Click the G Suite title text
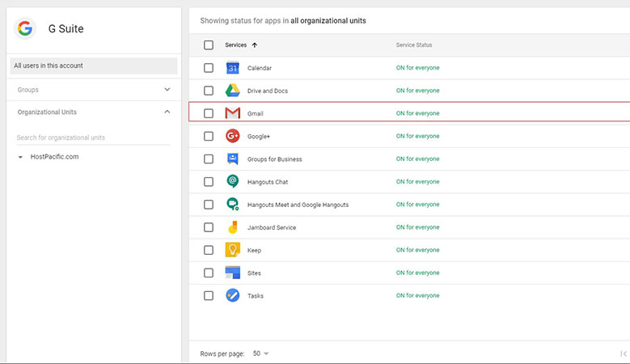The image size is (630, 364). click(66, 29)
